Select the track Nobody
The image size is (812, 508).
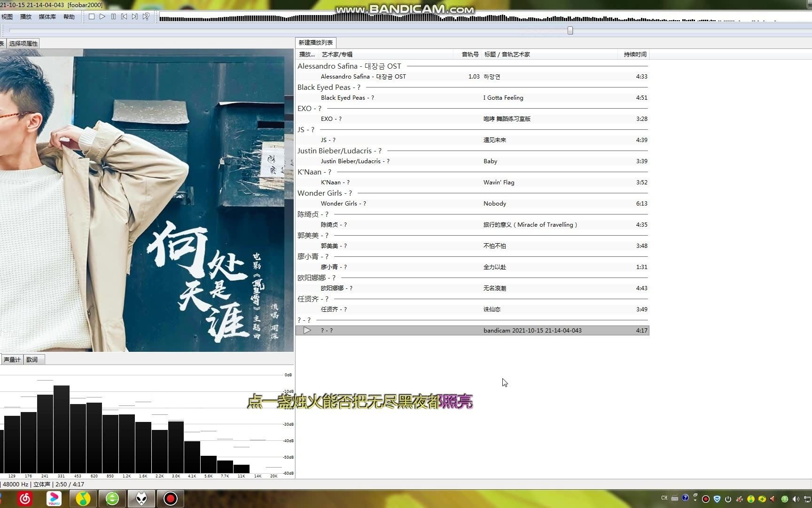coord(472,203)
